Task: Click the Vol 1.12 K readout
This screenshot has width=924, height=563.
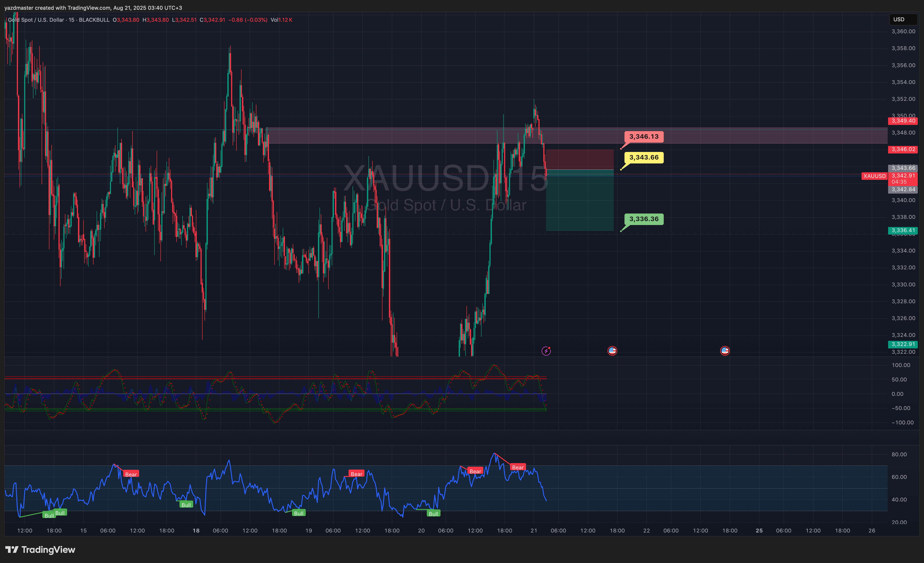Action: [x=281, y=20]
